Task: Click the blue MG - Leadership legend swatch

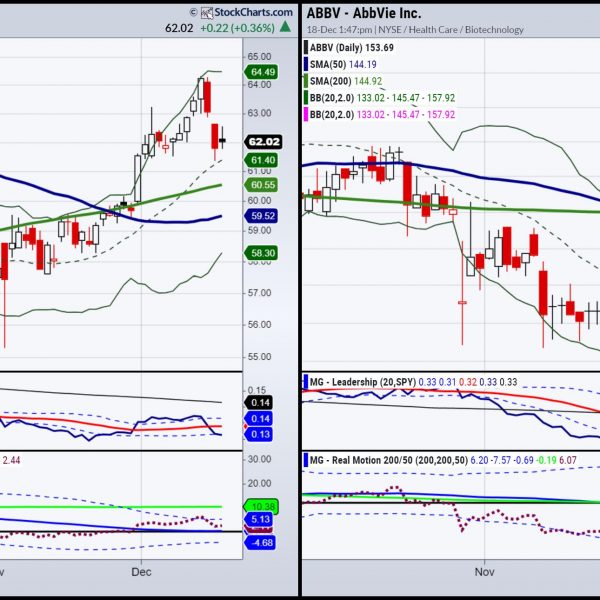Action: coord(306,382)
